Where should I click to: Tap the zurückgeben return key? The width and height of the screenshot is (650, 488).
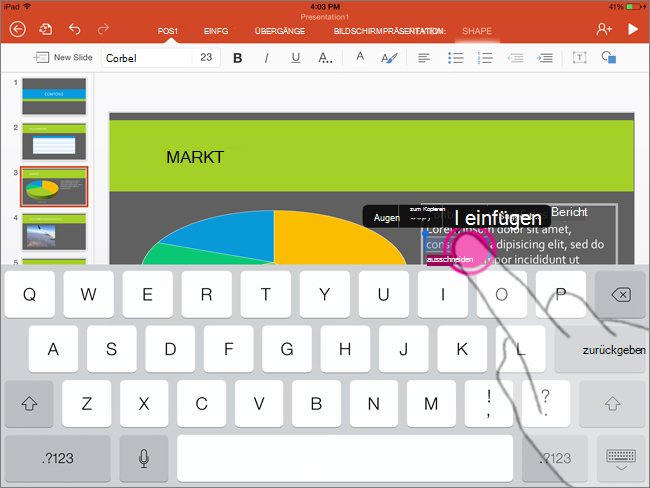tap(600, 349)
